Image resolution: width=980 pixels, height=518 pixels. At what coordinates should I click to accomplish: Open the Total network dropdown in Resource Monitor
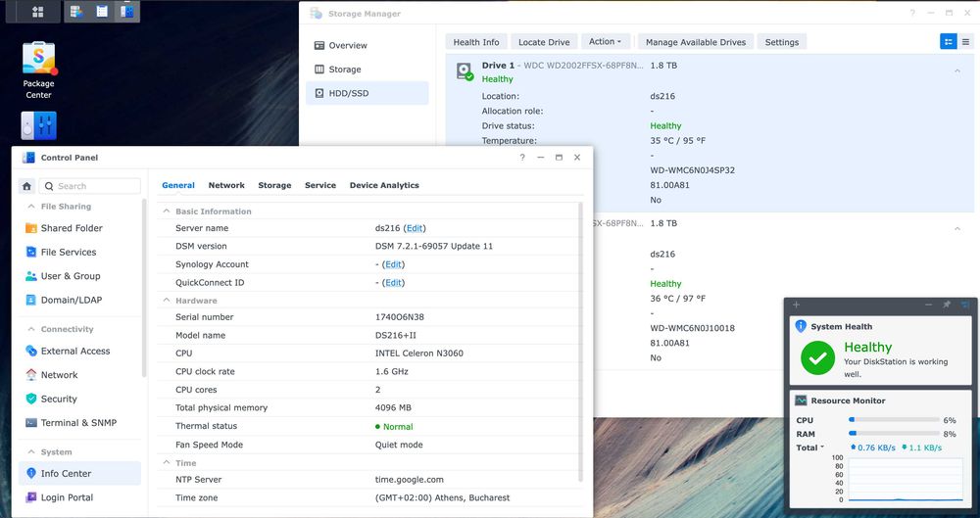[810, 447]
